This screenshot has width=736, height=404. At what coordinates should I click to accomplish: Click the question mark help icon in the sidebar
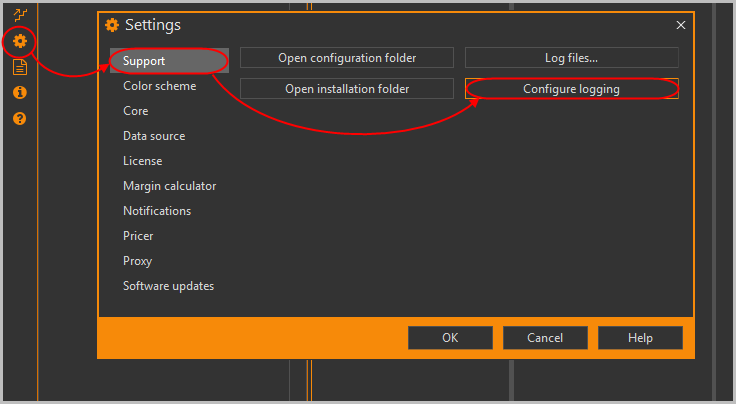[19, 118]
